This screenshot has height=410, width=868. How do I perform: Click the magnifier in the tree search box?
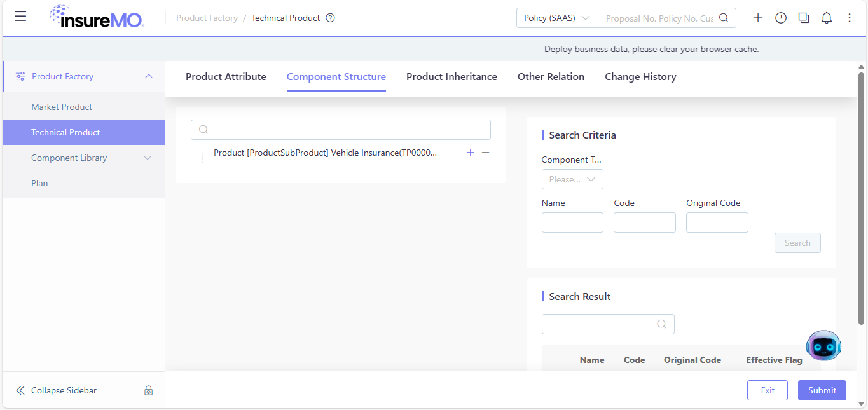pyautogui.click(x=203, y=130)
